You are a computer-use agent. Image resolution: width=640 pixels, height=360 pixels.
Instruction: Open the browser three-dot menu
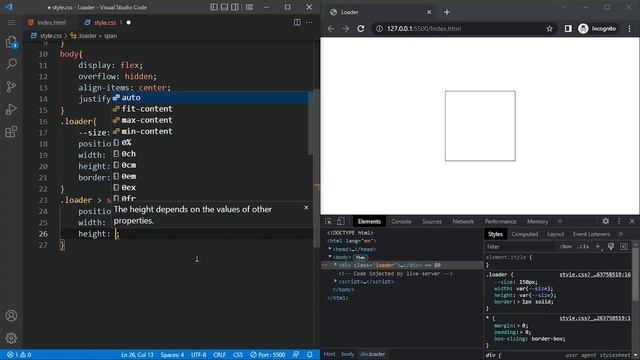coord(629,29)
